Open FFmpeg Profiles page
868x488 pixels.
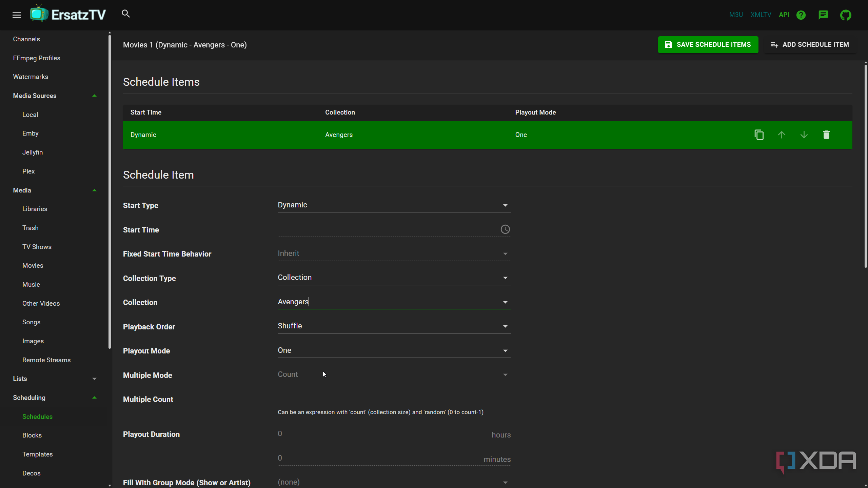point(37,58)
